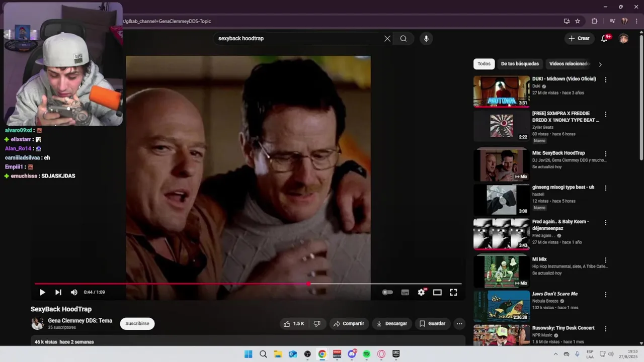Open ginseng misogi type beat title

pos(563,187)
